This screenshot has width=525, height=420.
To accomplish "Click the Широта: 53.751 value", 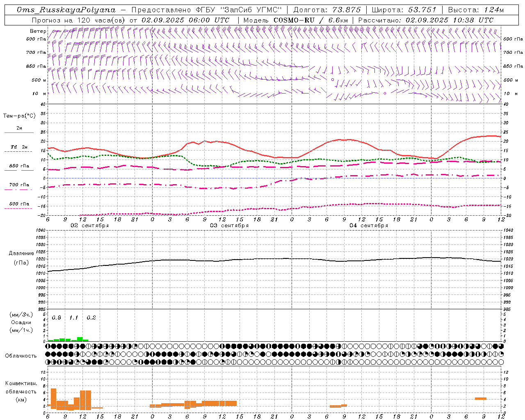I will point(404,10).
